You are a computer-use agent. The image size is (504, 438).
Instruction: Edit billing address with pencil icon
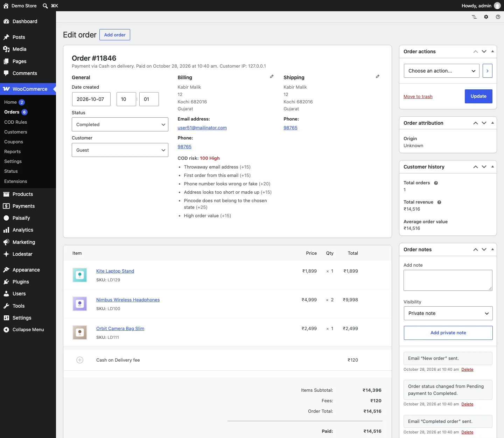pos(272,76)
